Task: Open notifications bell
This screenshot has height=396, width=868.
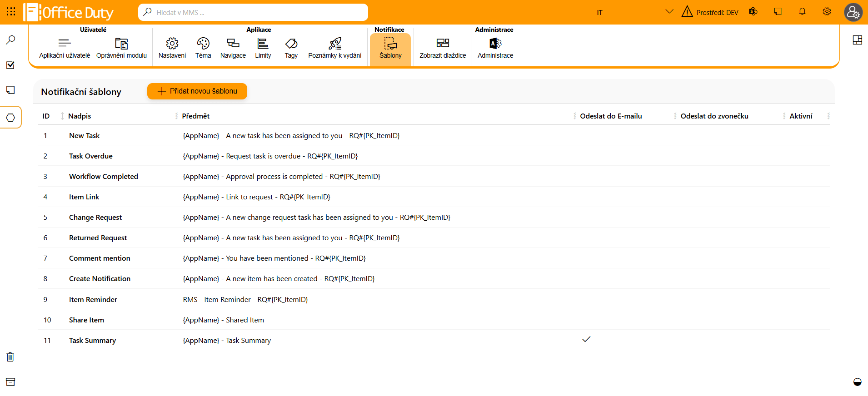Action: [802, 12]
